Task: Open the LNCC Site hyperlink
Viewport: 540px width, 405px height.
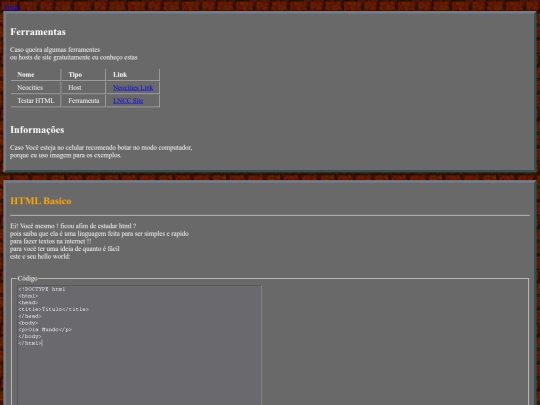Action: point(128,101)
